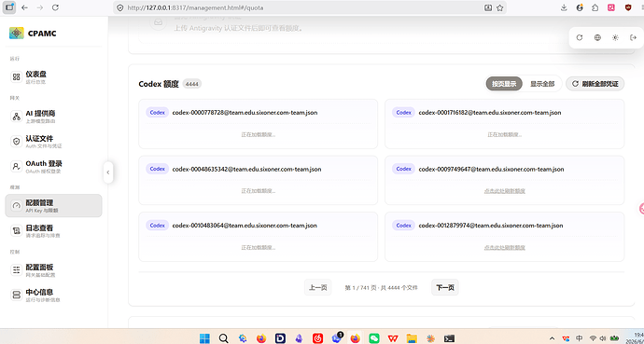Viewport: 644px width, 344px height.
Task: Open the AI 提供商 providers page
Action: click(53, 117)
